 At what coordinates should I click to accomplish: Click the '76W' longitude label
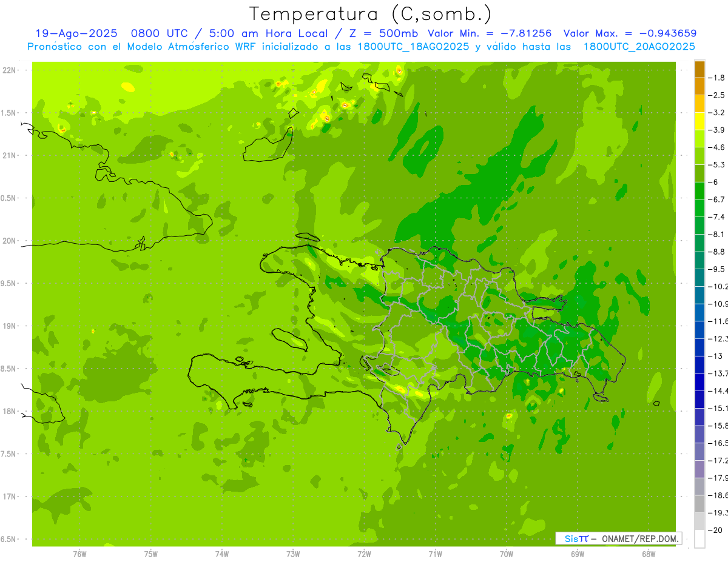[79, 554]
